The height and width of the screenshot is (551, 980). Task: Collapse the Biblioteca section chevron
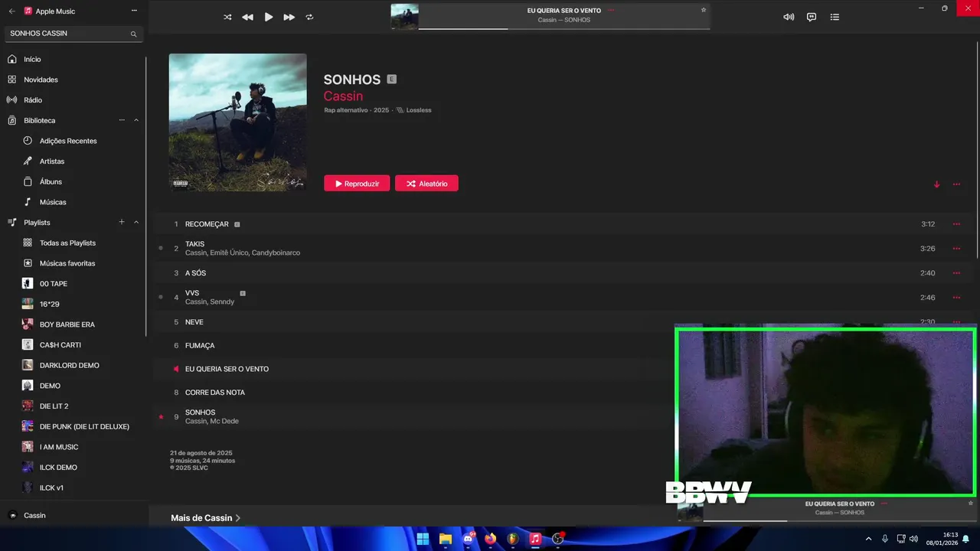click(x=136, y=120)
